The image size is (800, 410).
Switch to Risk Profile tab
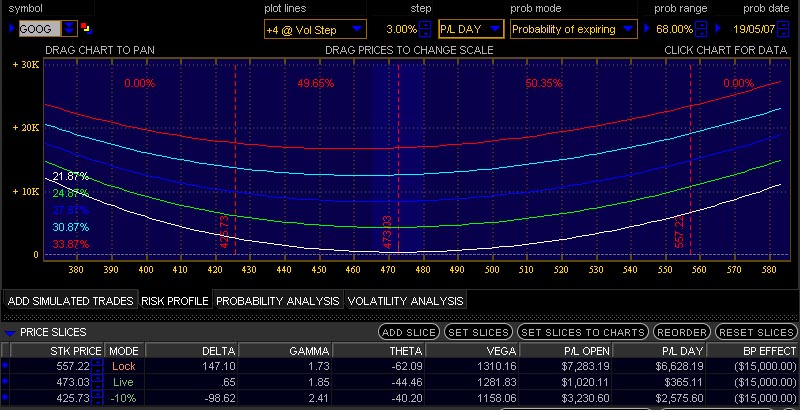[175, 301]
